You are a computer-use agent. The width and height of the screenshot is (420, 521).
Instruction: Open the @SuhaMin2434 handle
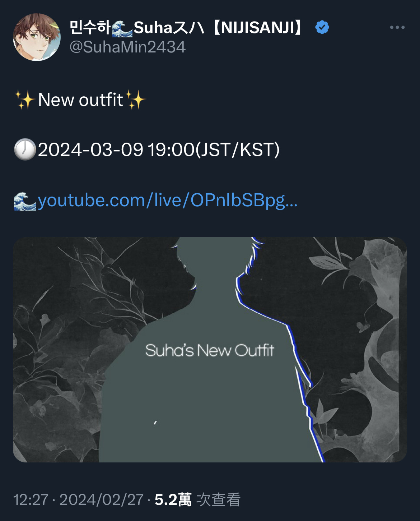pos(127,47)
